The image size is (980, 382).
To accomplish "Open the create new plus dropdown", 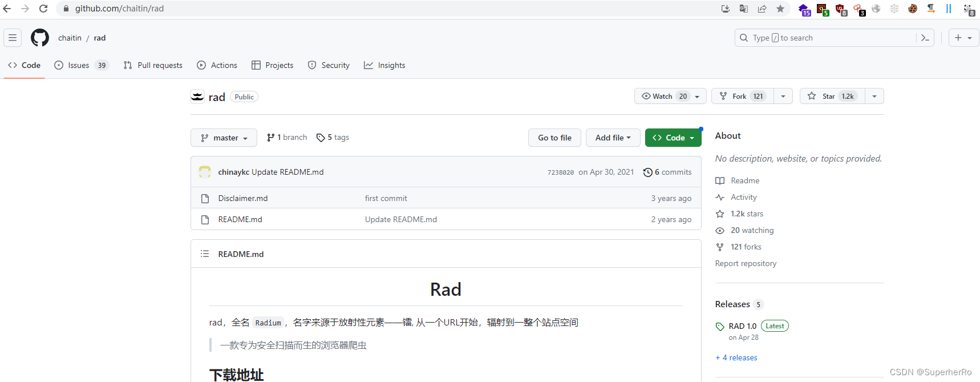I will (x=963, y=38).
